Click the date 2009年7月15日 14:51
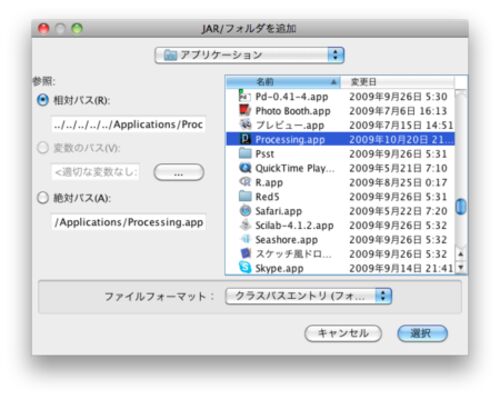 (401, 125)
